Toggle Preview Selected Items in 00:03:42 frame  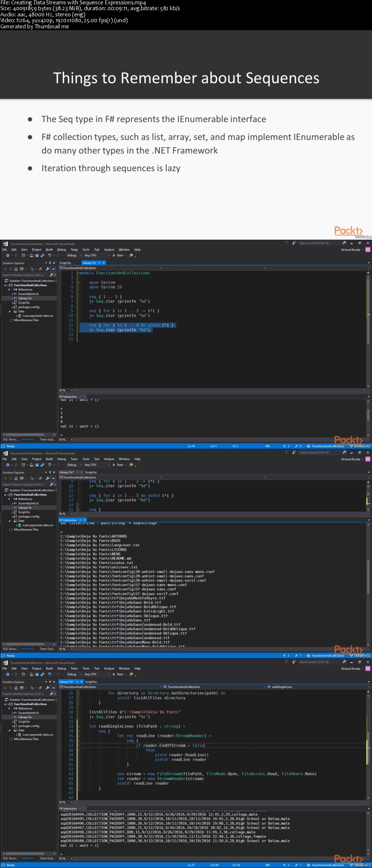coord(53,269)
